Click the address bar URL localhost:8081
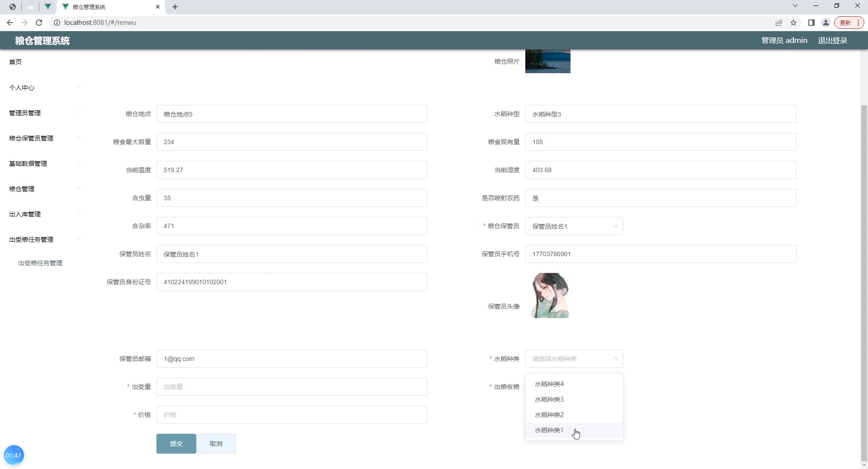The width and height of the screenshot is (868, 469). pyautogui.click(x=100, y=23)
